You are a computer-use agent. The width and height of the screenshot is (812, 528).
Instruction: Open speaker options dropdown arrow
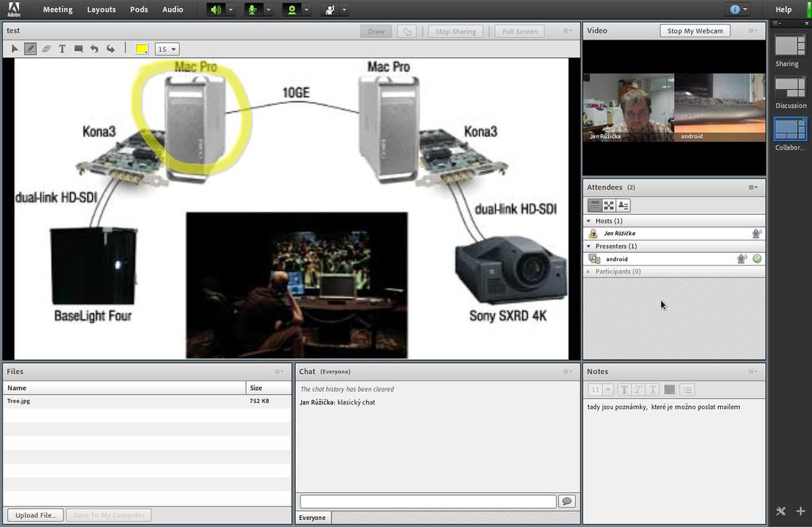point(231,10)
